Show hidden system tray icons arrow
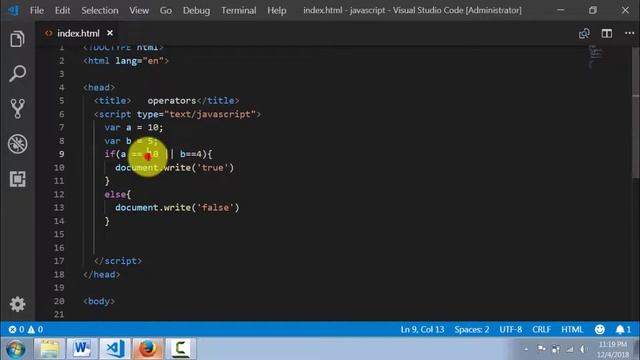 click(527, 349)
